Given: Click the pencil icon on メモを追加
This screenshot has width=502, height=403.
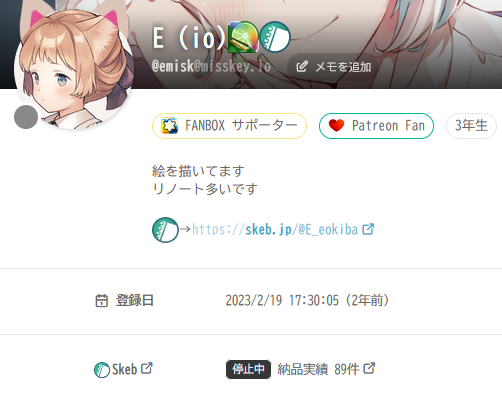Looking at the screenshot, I should (302, 67).
